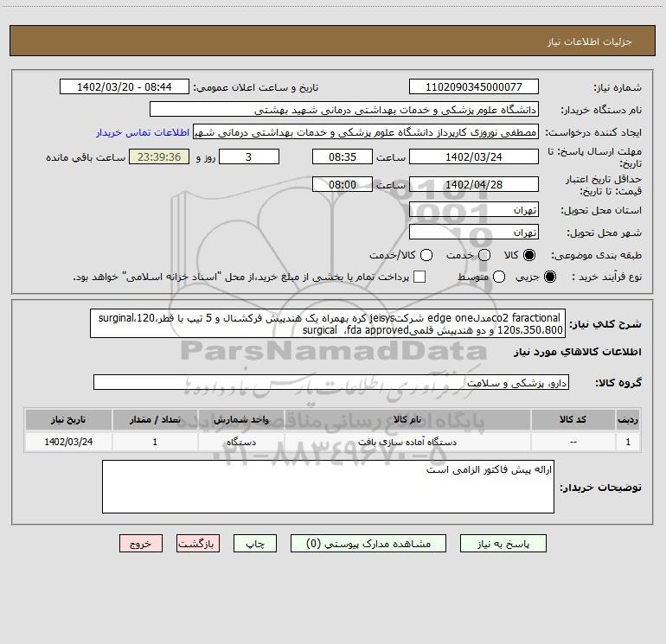Select the جزیی purchase type radio
The height and width of the screenshot is (644, 666).
click(x=549, y=277)
